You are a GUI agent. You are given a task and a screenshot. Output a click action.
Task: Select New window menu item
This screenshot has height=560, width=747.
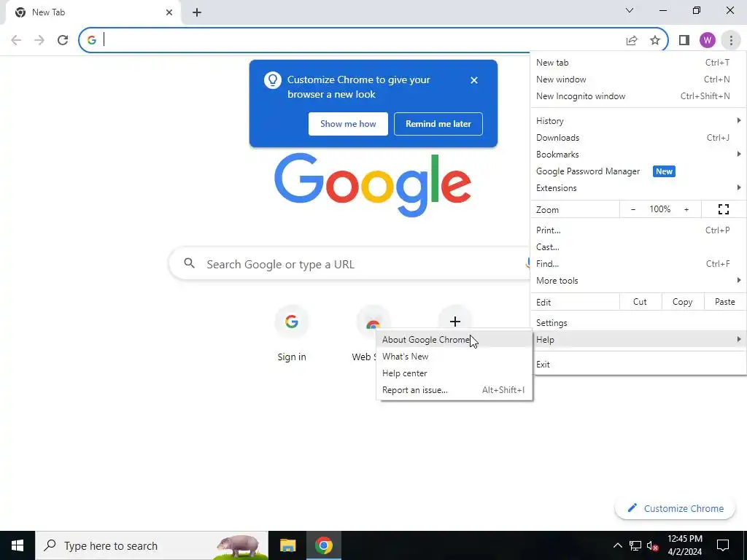click(x=638, y=79)
